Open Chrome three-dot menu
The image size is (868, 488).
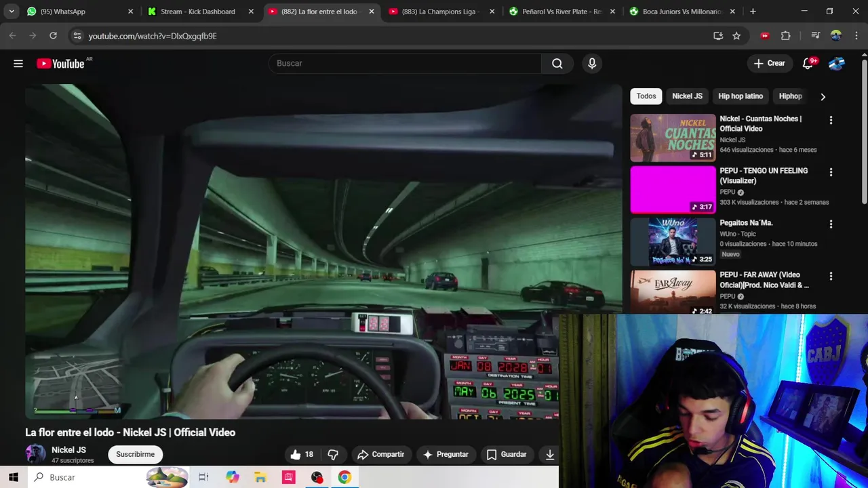856,36
